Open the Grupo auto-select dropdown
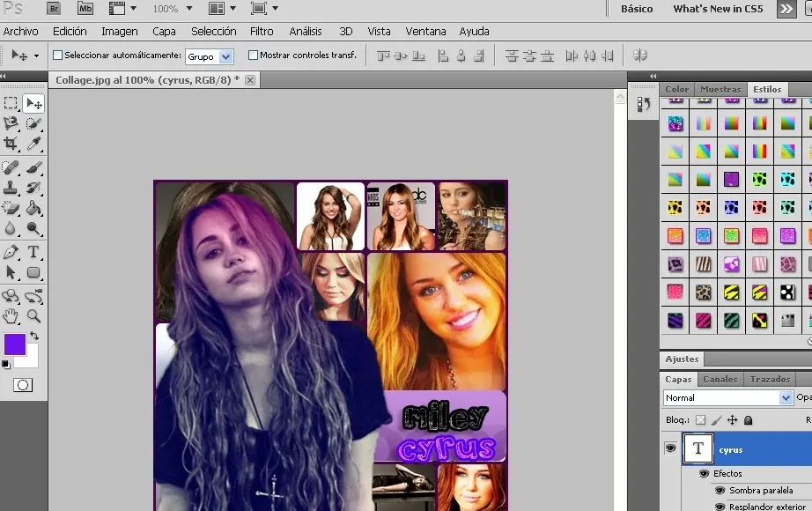 coord(225,56)
